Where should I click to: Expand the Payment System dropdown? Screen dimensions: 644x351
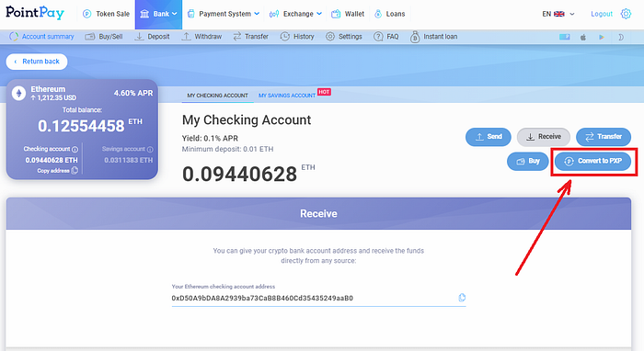pyautogui.click(x=224, y=14)
